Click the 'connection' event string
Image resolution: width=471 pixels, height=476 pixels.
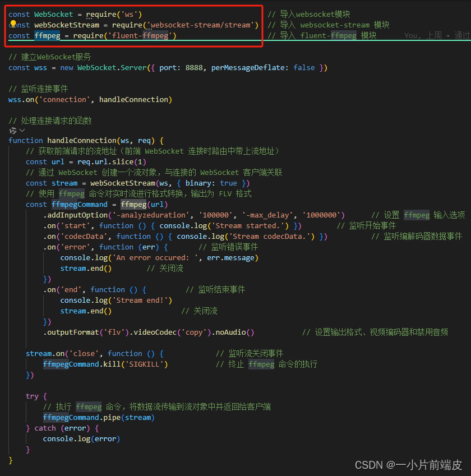pyautogui.click(x=64, y=99)
